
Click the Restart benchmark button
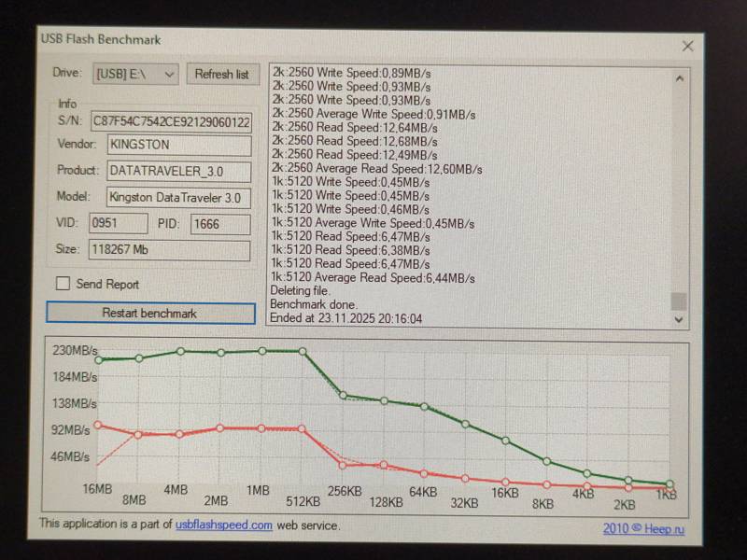[x=150, y=314]
